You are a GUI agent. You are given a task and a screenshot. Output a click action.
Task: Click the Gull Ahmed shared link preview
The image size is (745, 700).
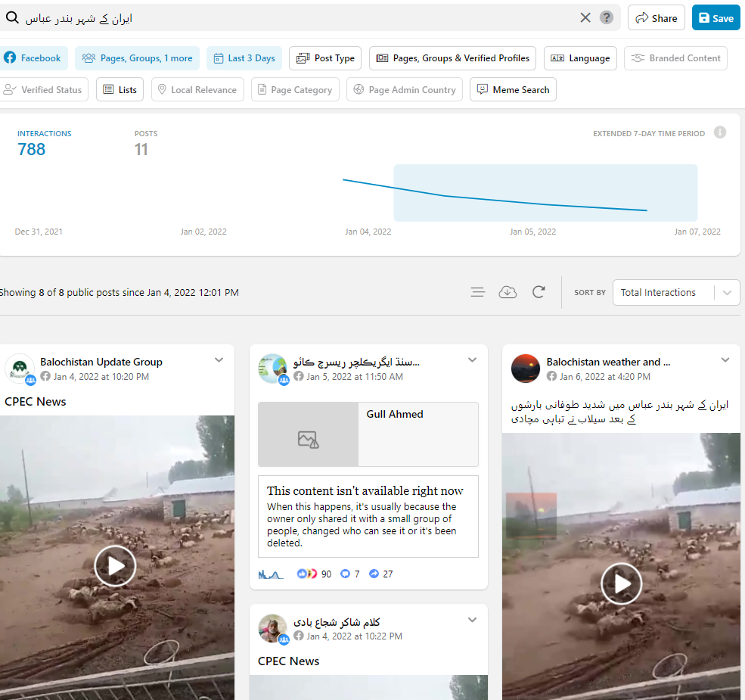(x=368, y=434)
